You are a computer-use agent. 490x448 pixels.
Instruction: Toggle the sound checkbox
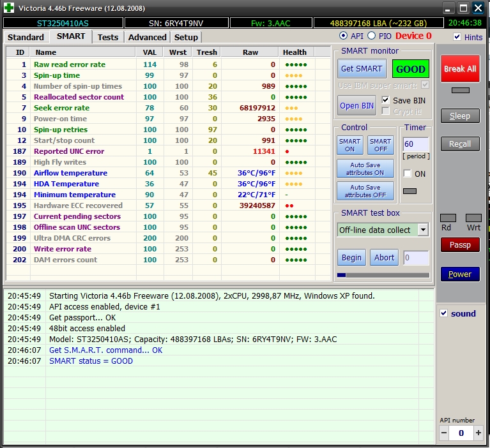[444, 313]
